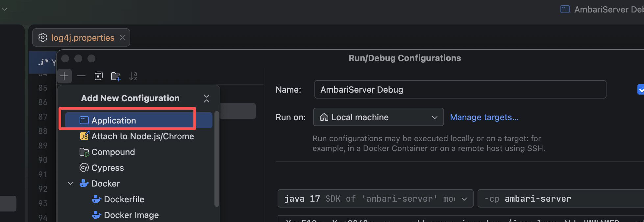Open the Run on Local machine dropdown
This screenshot has height=222, width=644.
pos(378,117)
